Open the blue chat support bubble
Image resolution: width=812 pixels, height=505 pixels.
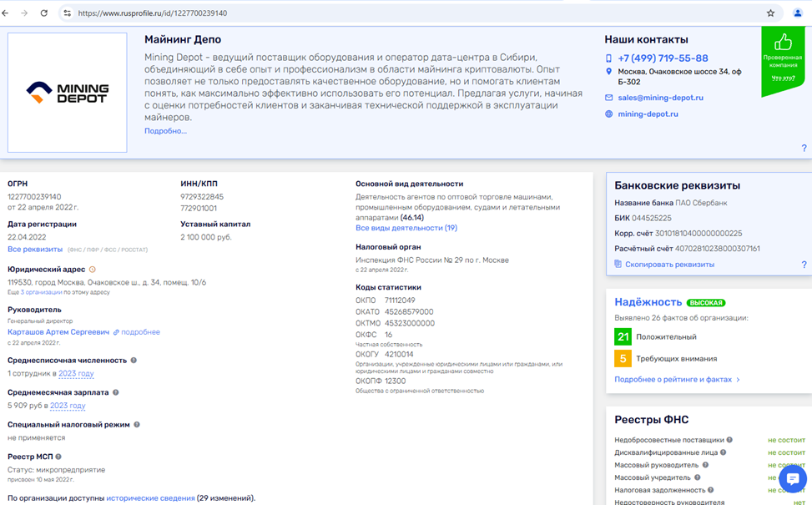point(792,479)
